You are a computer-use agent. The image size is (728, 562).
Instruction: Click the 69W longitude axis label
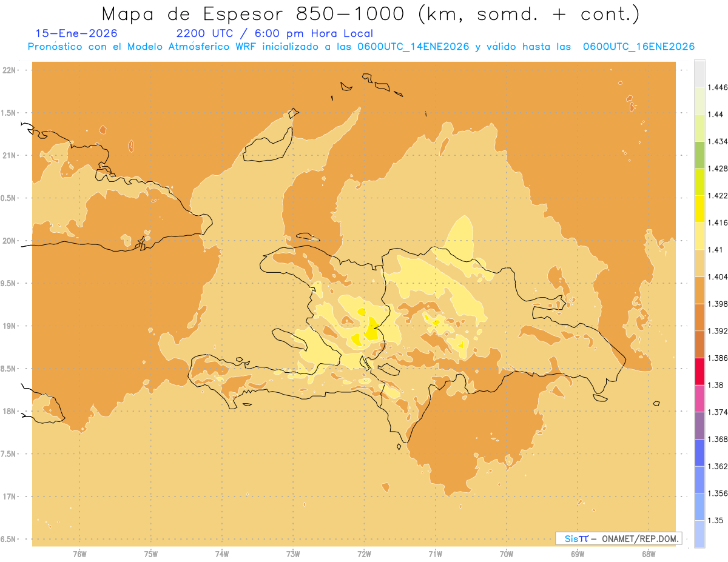(578, 554)
